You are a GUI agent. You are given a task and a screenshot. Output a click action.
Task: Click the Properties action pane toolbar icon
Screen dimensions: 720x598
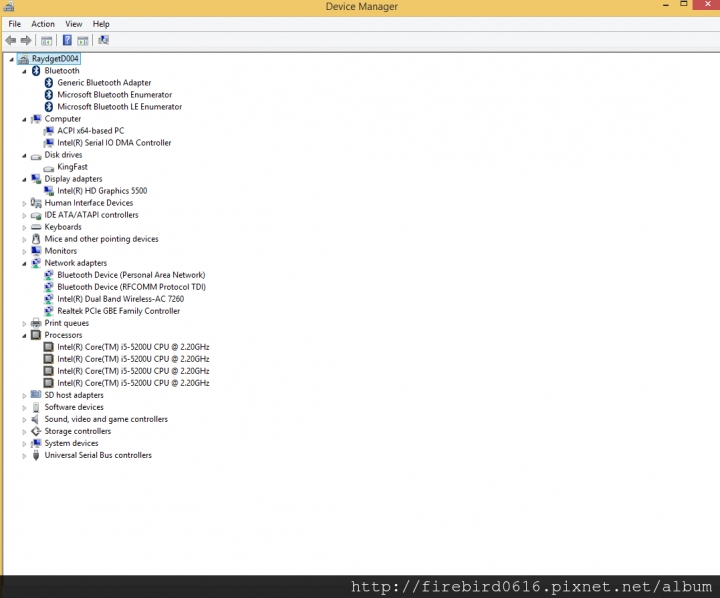[83, 40]
